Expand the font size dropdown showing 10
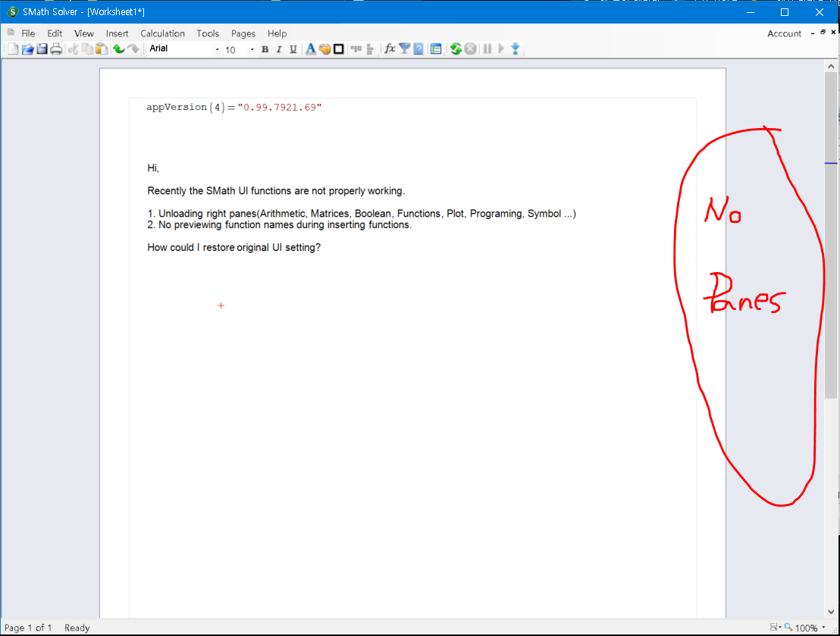 [252, 50]
